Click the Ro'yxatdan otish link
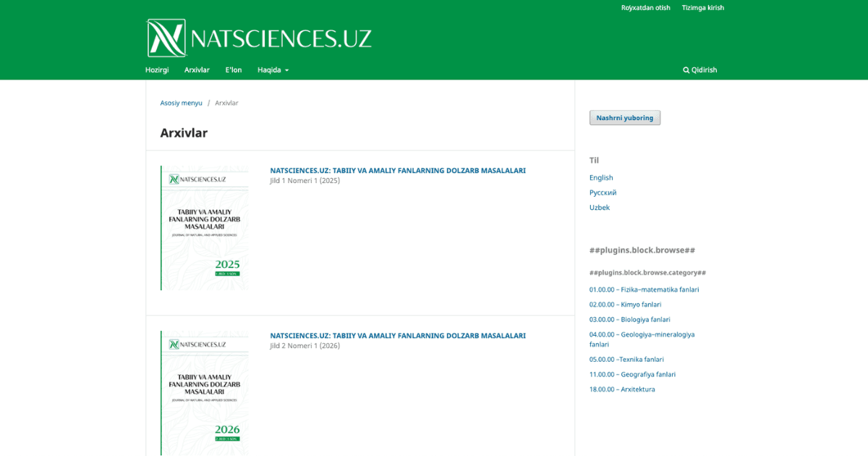Screen dimensions: 868x456 coord(646,8)
